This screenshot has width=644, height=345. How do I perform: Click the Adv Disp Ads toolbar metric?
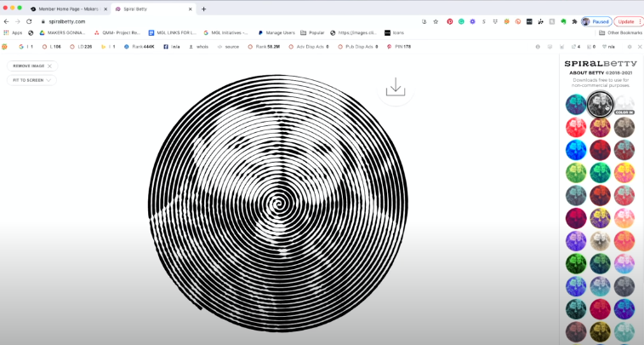point(309,47)
